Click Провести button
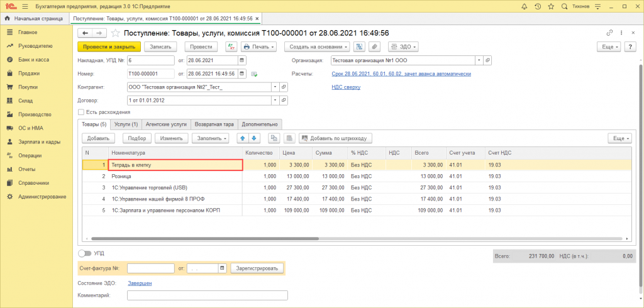Image resolution: width=644 pixels, height=308 pixels. 201,47
